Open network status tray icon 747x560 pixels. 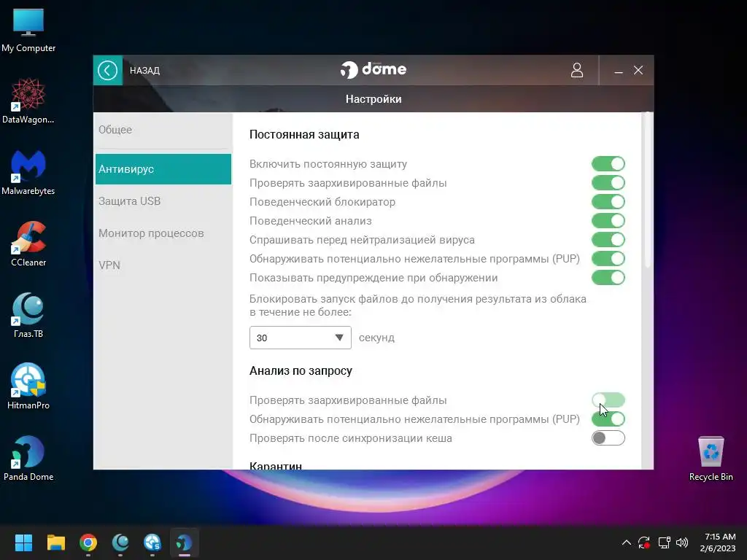pyautogui.click(x=664, y=542)
